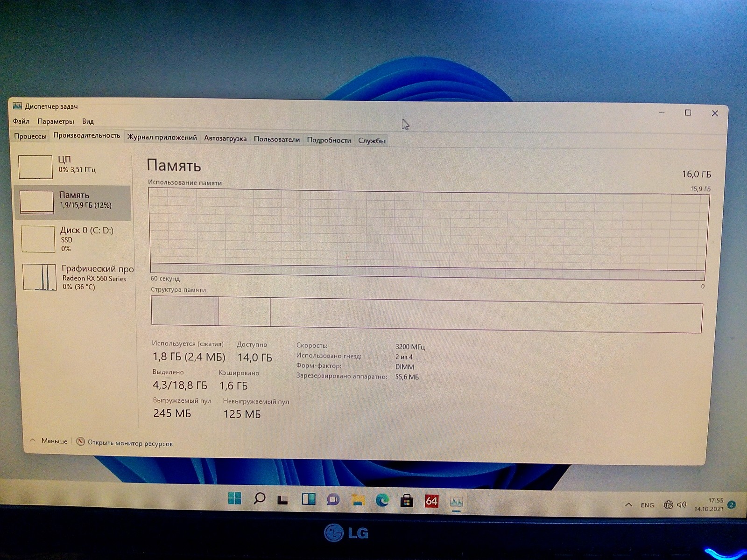Screen dimensions: 747x560
Task: Open the Вид menu
Action: 88,121
